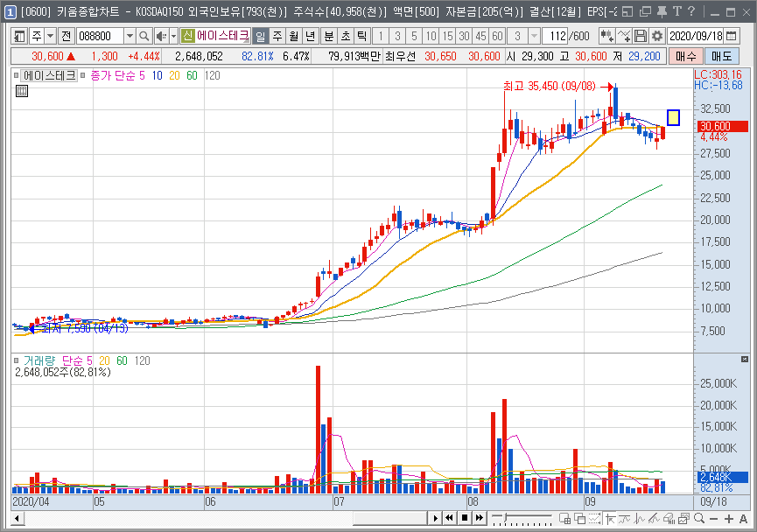The image size is (757, 532).
Task: Click the moving average lines icon
Action: [x=624, y=519]
